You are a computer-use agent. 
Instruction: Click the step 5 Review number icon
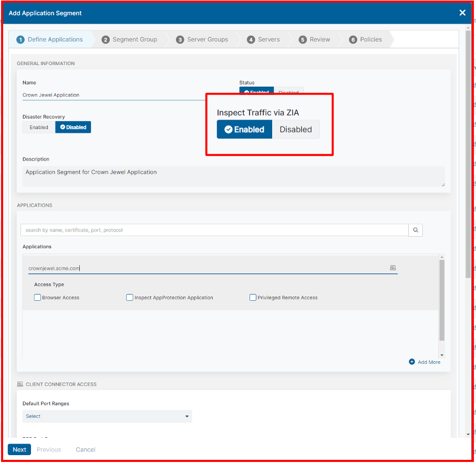[x=303, y=39]
